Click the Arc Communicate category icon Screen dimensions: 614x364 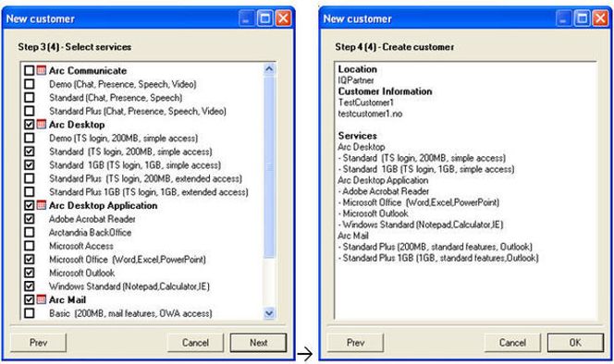41,70
